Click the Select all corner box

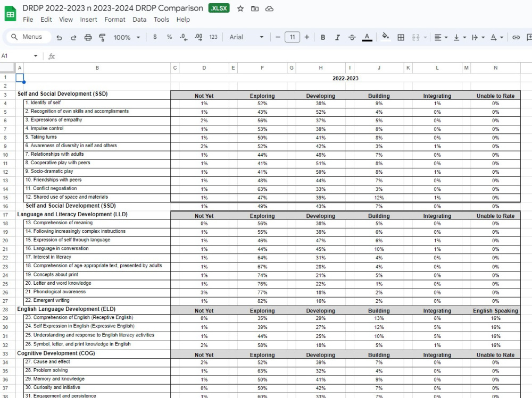click(7, 68)
